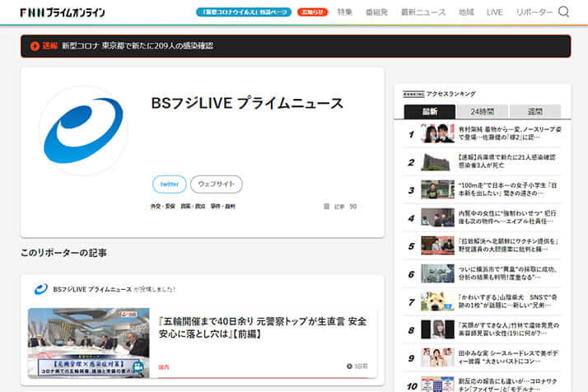Image resolution: width=588 pixels, height=392 pixels.
Task: Open ranking 1 thumbnail of two people
Action: tap(437, 133)
